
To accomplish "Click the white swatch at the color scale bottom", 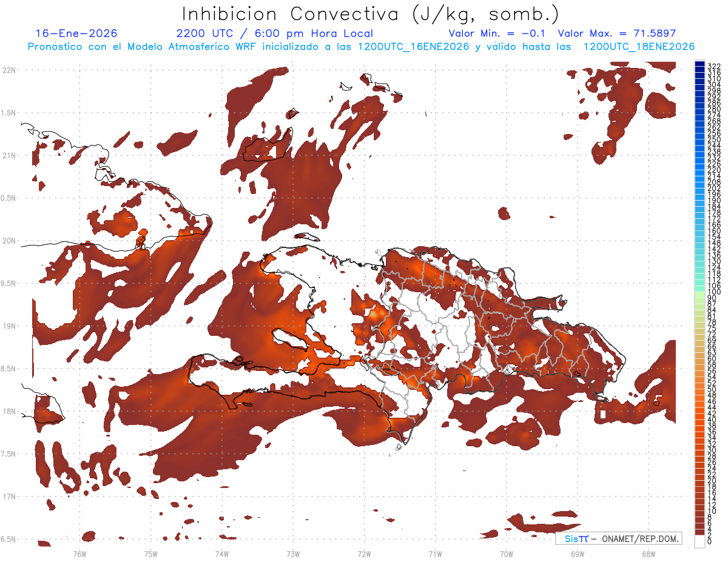I will [699, 541].
